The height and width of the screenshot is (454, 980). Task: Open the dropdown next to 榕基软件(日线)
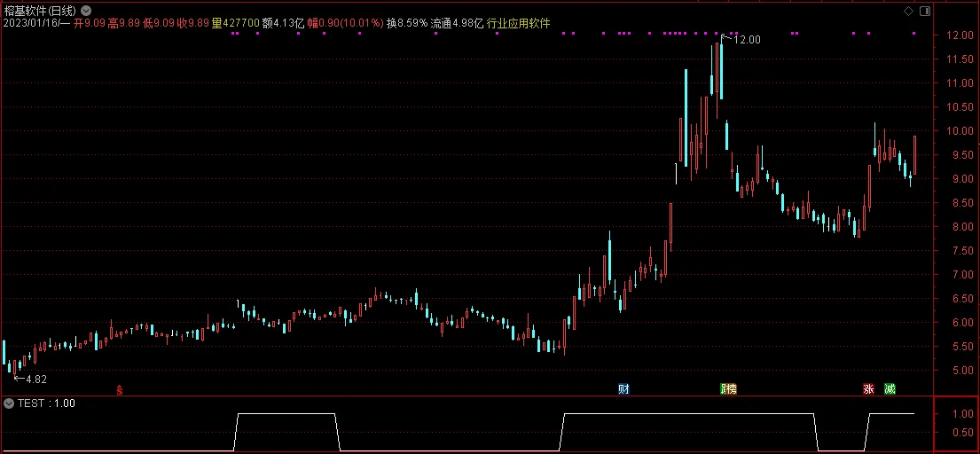tap(86, 11)
